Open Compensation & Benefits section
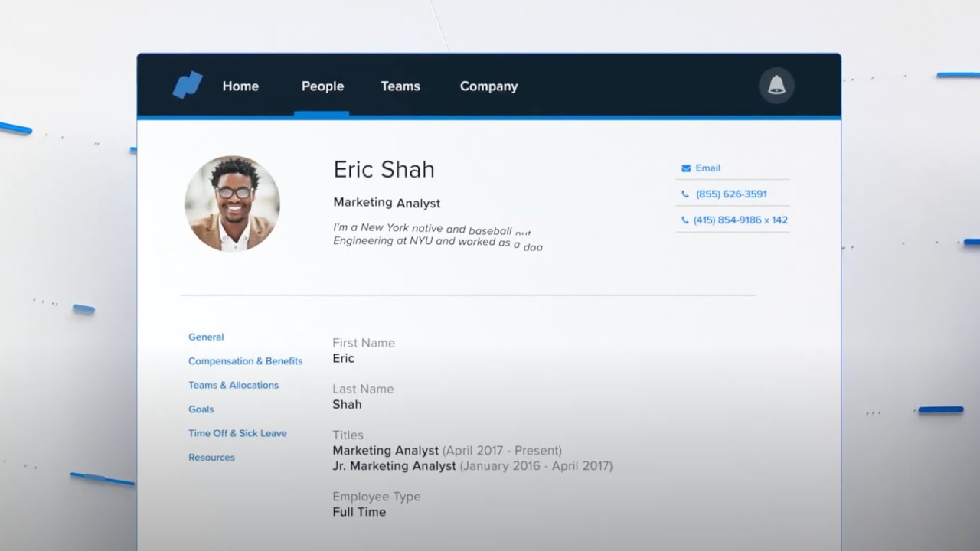 [245, 361]
